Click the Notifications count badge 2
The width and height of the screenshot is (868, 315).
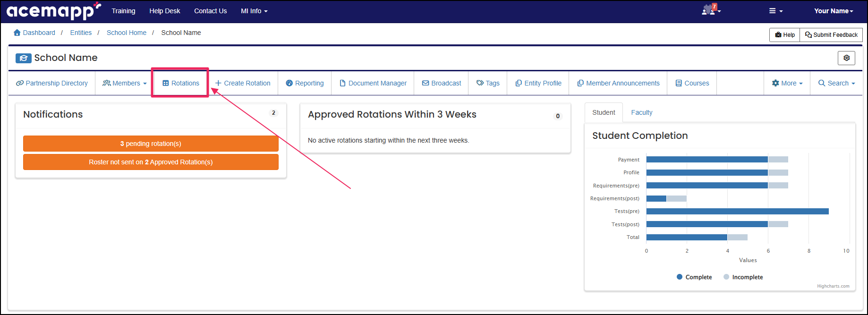pyautogui.click(x=273, y=113)
